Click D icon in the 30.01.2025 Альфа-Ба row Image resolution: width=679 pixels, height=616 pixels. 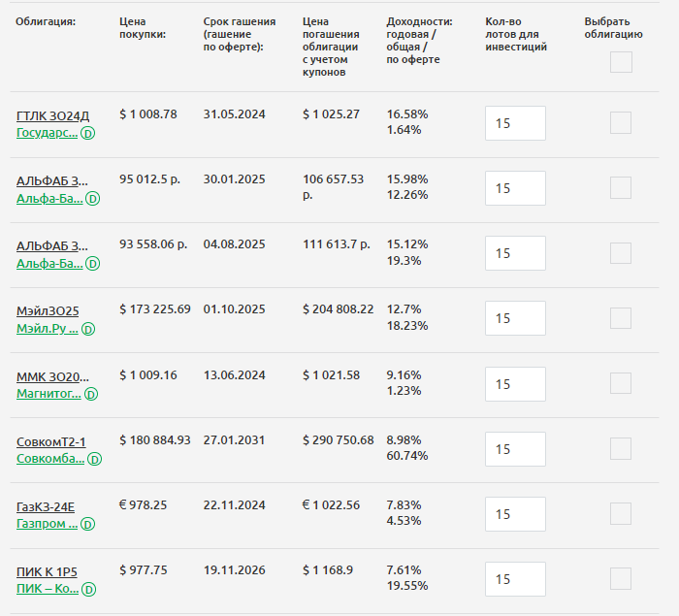tap(93, 198)
